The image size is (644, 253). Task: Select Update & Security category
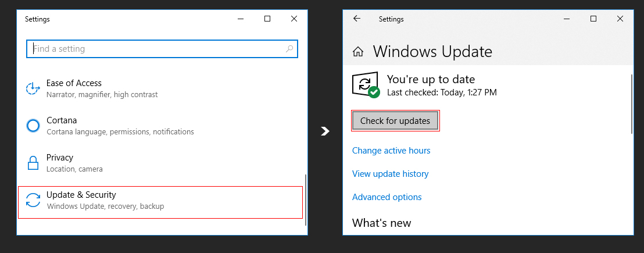click(x=160, y=202)
